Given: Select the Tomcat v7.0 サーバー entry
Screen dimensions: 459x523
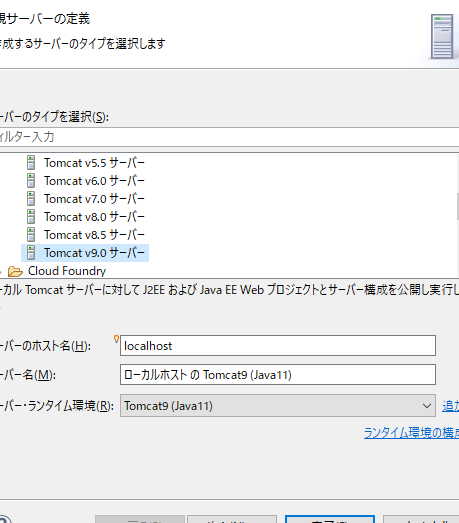Looking at the screenshot, I should 94,199.
